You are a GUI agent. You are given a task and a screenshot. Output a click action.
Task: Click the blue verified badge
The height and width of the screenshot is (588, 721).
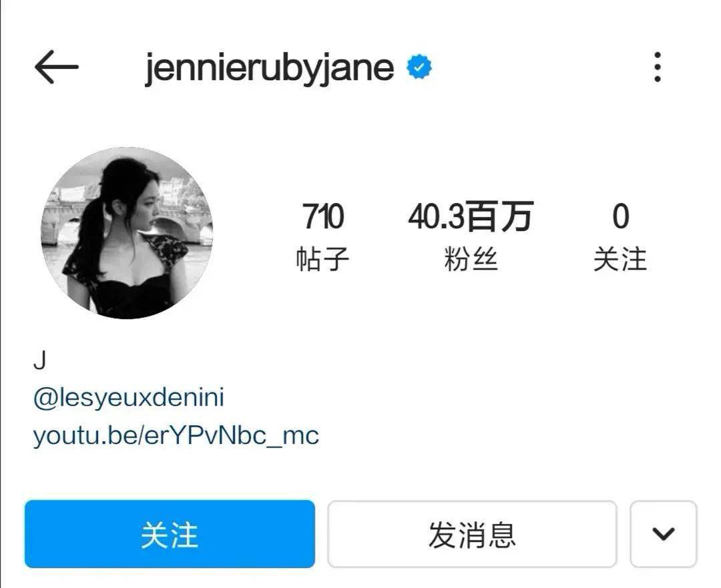pyautogui.click(x=419, y=67)
